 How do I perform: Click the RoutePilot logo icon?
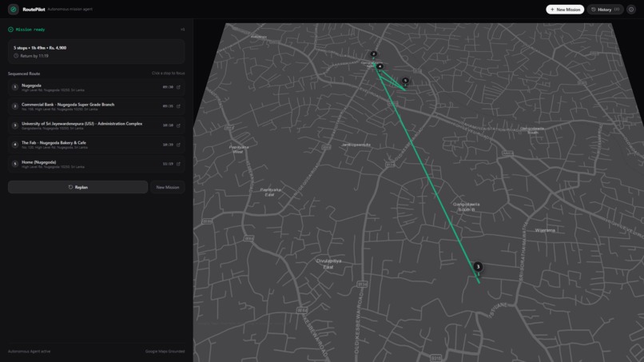point(13,9)
